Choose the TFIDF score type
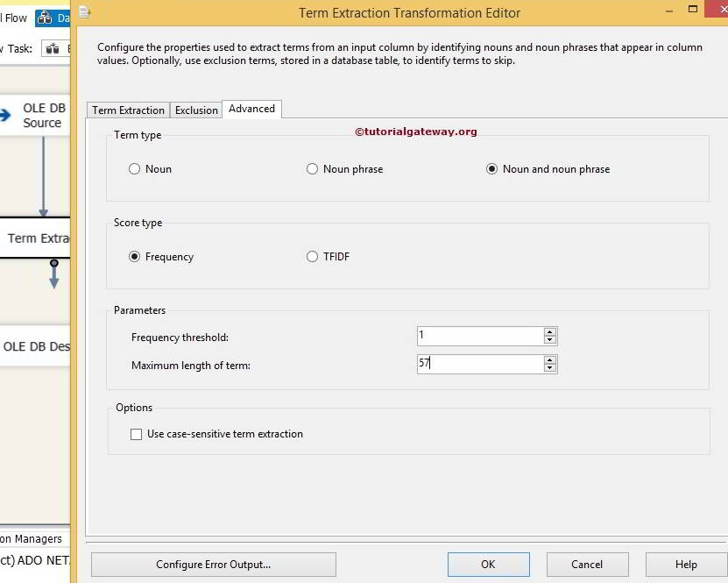Screen dimensions: 728x583 point(312,256)
